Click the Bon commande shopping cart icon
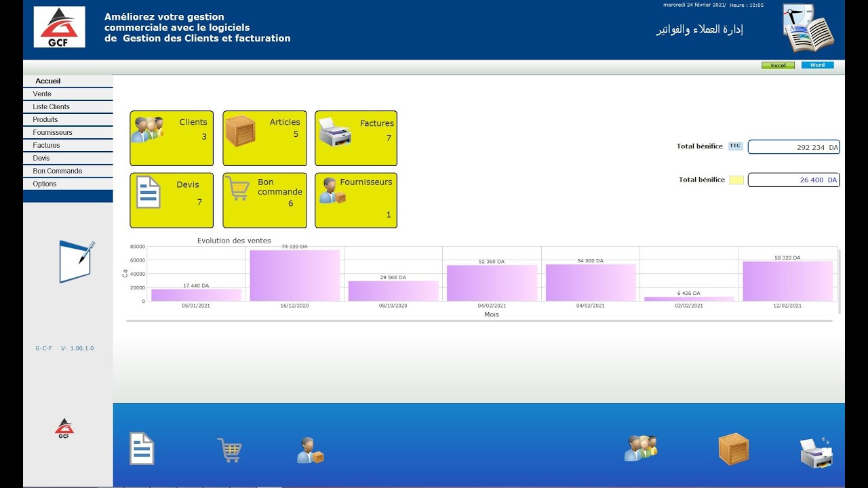This screenshot has height=488, width=868. [x=237, y=188]
